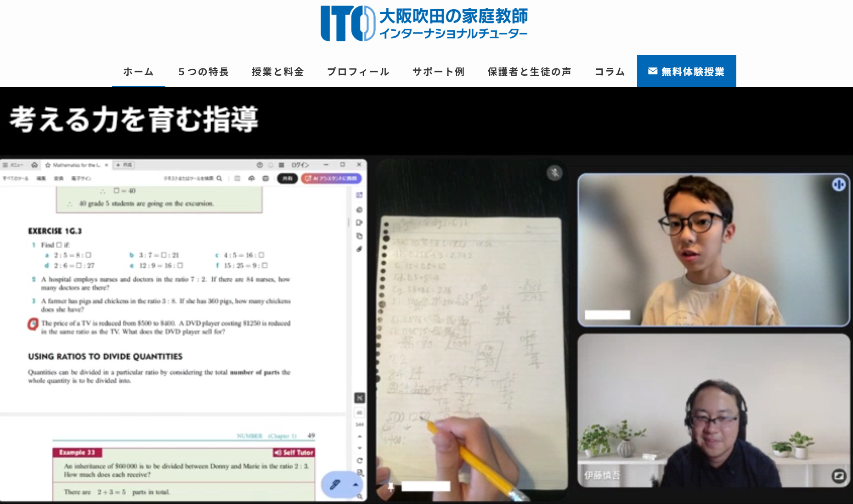This screenshot has width=853, height=504.
Task: Go to the コラム page
Action: [x=610, y=72]
